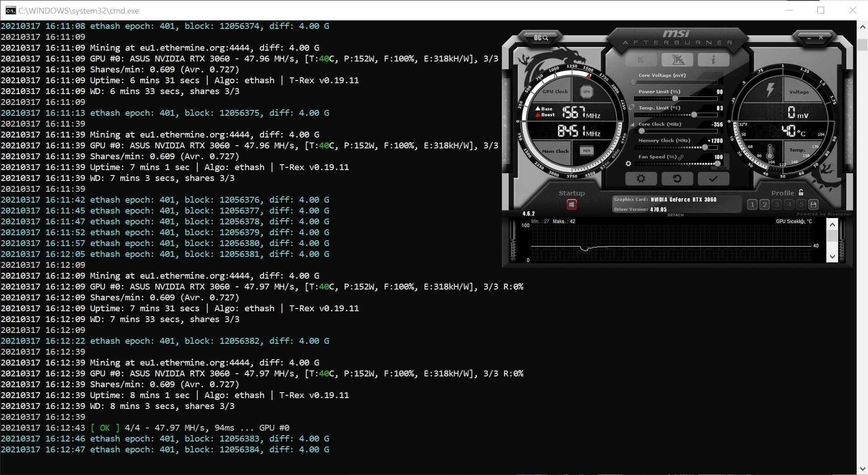Click DETACH to undock the monitor graph
The image size is (868, 475).
tap(675, 215)
